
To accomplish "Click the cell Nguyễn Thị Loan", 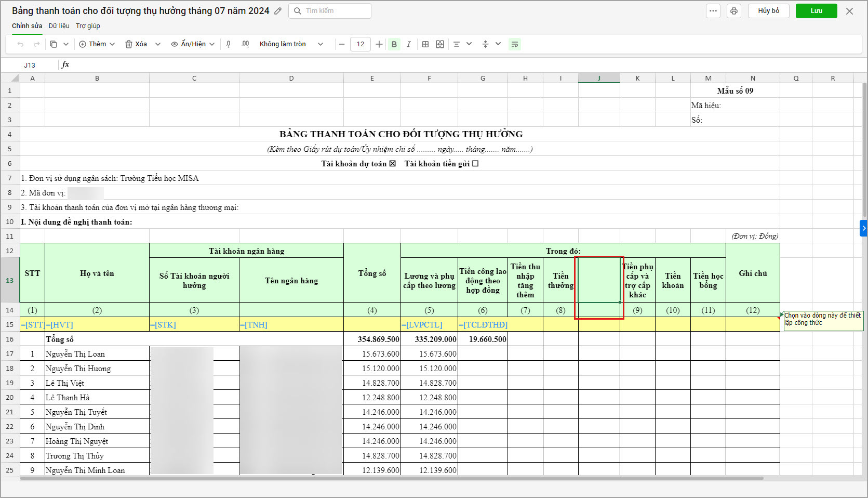I will (97, 353).
